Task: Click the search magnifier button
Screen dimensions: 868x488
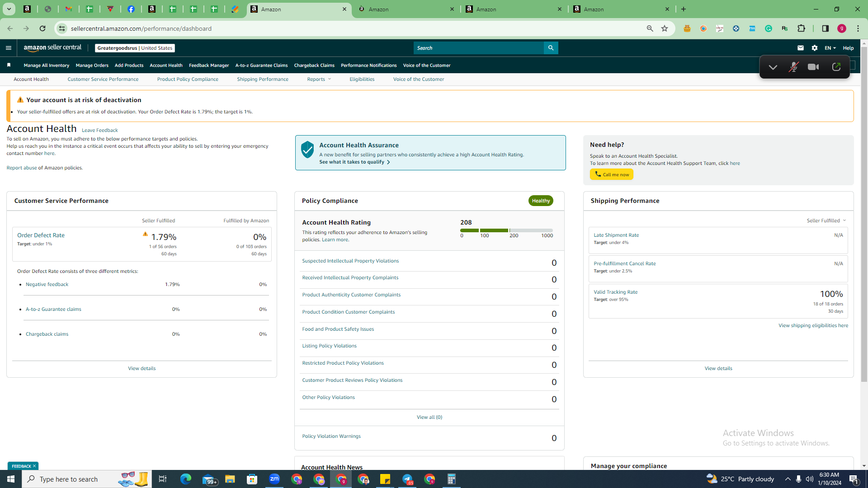Action: point(551,48)
